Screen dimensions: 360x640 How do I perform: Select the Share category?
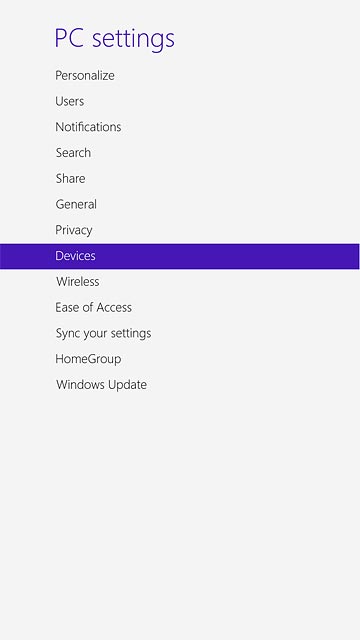pyautogui.click(x=71, y=178)
